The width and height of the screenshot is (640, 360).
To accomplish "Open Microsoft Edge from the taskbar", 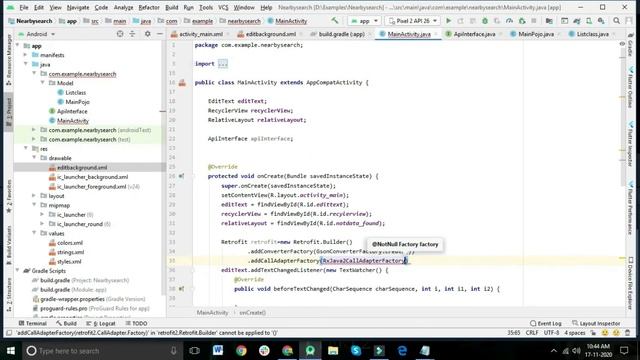I will (x=402, y=350).
